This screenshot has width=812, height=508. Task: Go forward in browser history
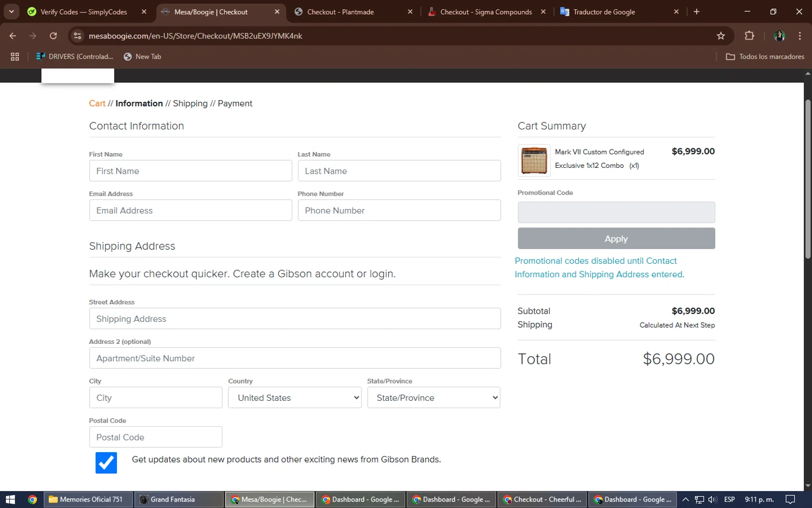point(33,36)
